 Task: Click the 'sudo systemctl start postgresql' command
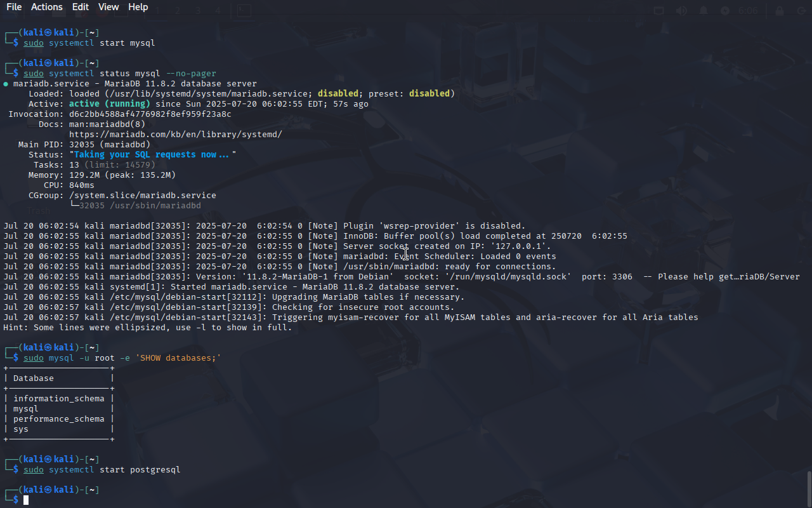click(102, 470)
